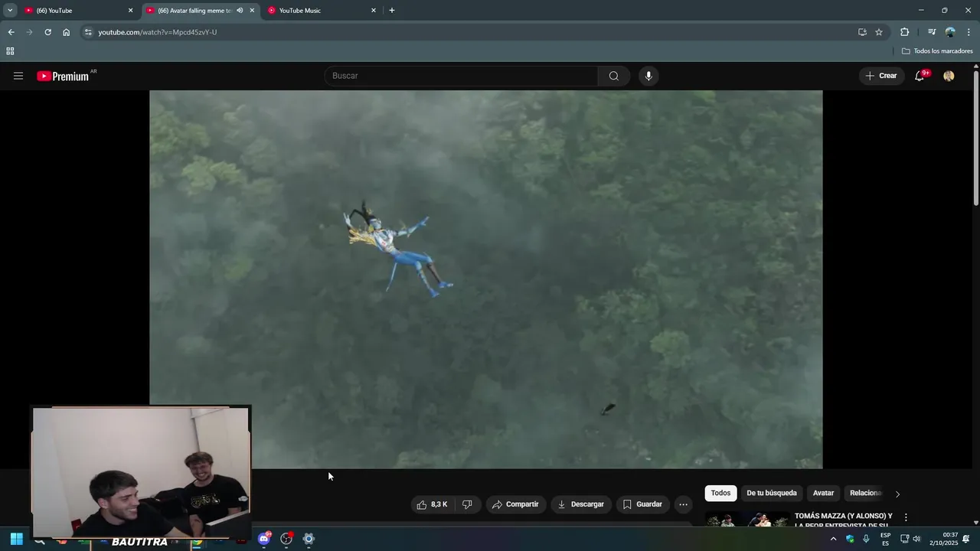Select the De tu búsqueda chip

(x=772, y=494)
